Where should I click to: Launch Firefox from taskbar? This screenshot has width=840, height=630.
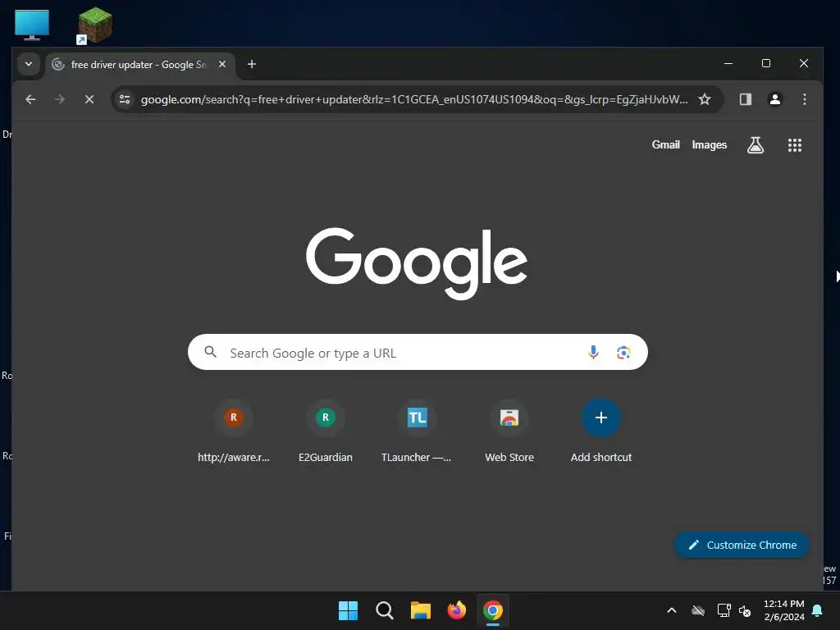456,610
